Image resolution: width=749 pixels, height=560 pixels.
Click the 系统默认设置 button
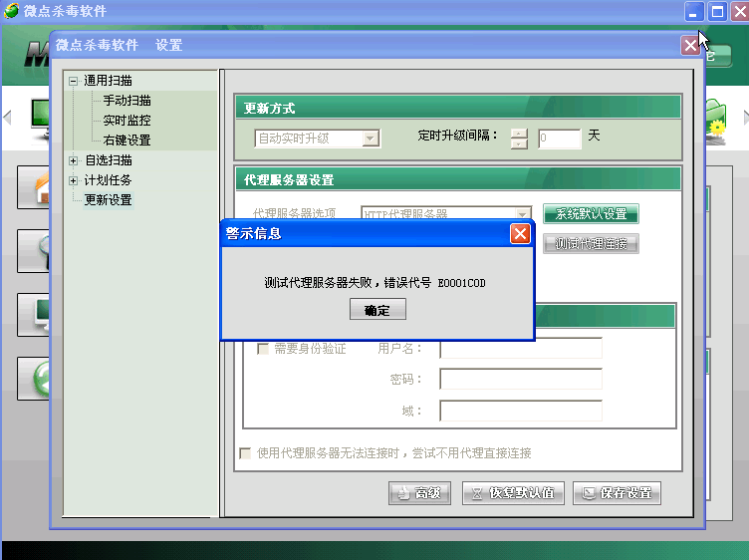click(x=591, y=214)
